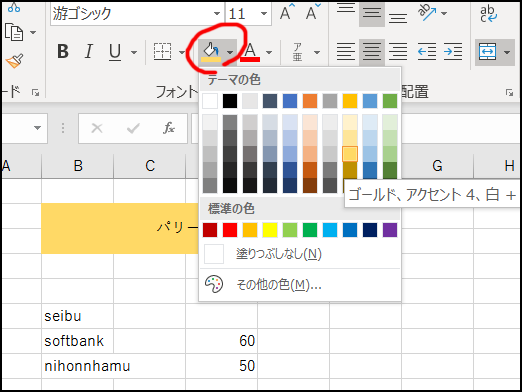This screenshot has width=522, height=392.
Task: Click the phonetic guide (ア亜) icon
Action: (x=297, y=52)
